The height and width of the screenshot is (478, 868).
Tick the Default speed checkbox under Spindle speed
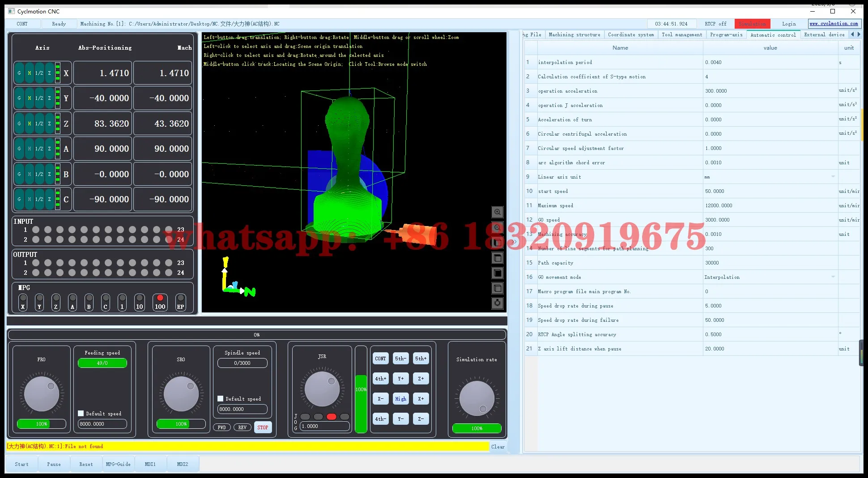tap(221, 399)
